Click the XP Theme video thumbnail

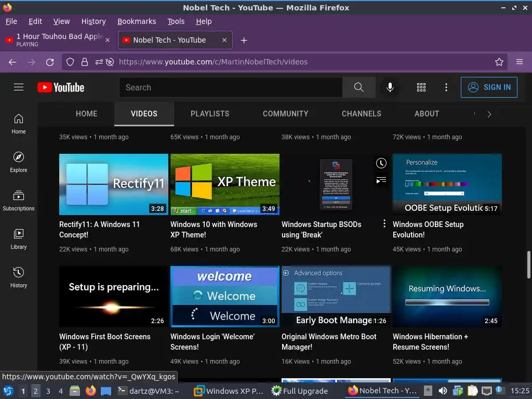(x=225, y=184)
